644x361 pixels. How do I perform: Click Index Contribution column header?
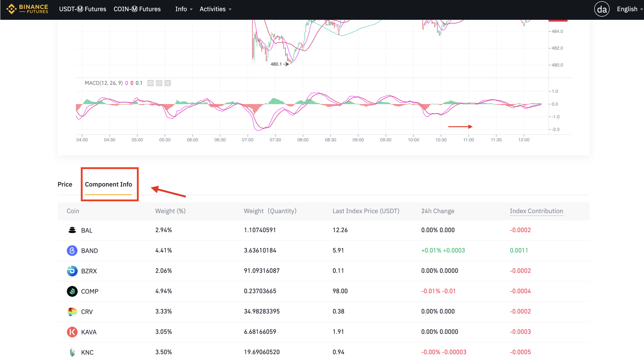[536, 211]
